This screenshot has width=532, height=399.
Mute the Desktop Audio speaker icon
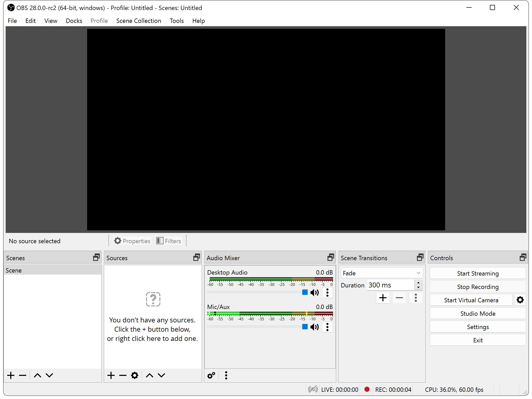coord(314,293)
